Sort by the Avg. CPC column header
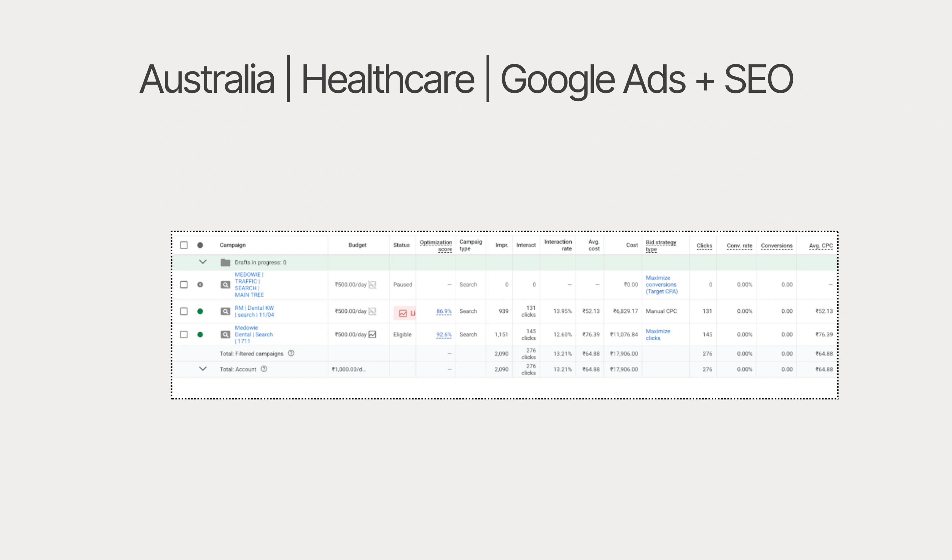Image resolution: width=952 pixels, height=560 pixels. coord(820,245)
